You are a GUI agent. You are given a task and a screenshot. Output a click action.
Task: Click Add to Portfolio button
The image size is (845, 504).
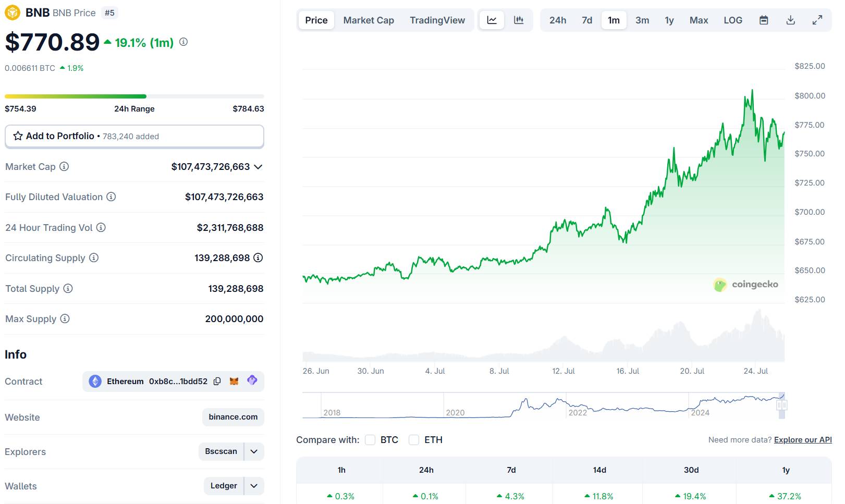[x=134, y=136]
